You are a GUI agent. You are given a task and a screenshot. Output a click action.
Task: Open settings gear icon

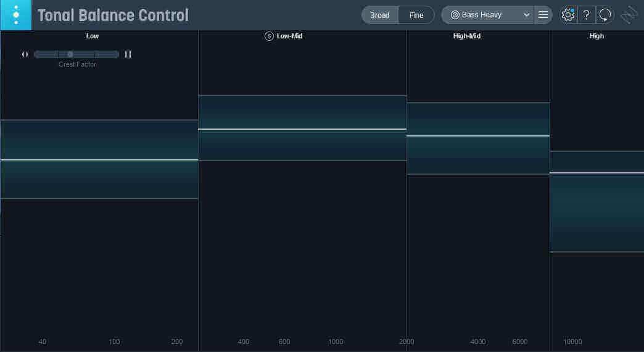point(568,15)
